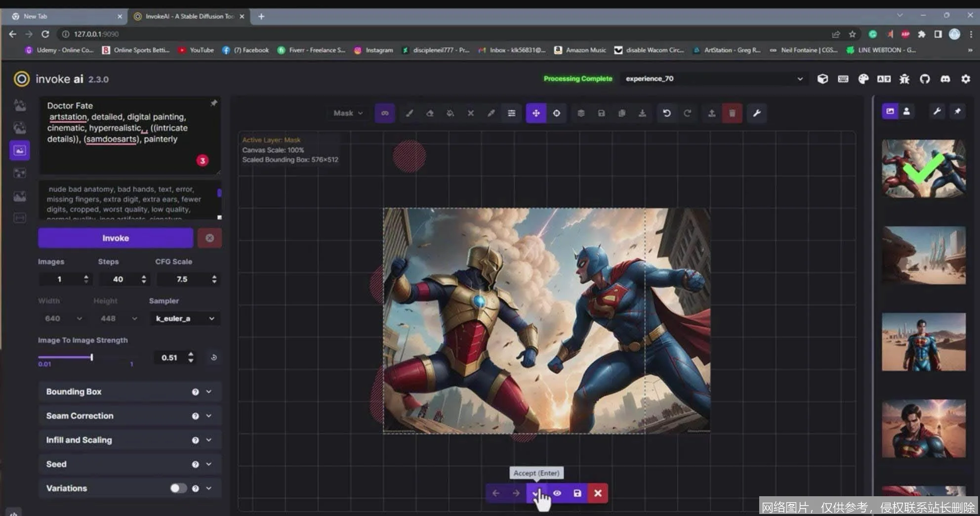This screenshot has width=980, height=516.
Task: Open brush options menu icon
Action: tap(512, 113)
